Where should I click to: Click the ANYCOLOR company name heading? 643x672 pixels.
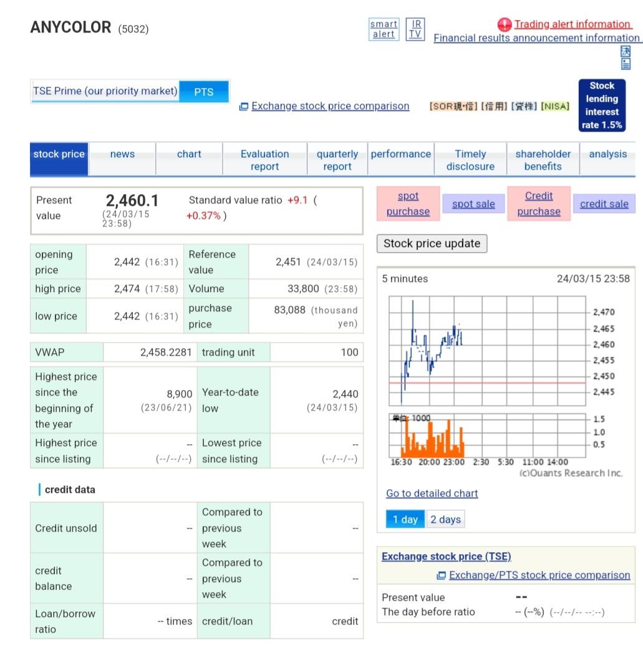coord(70,27)
